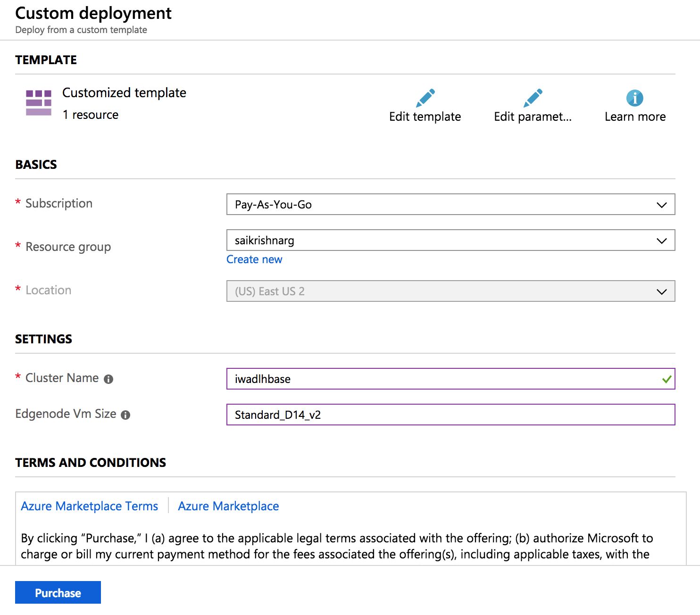Click the Edit template label
700x615 pixels.
(x=425, y=116)
